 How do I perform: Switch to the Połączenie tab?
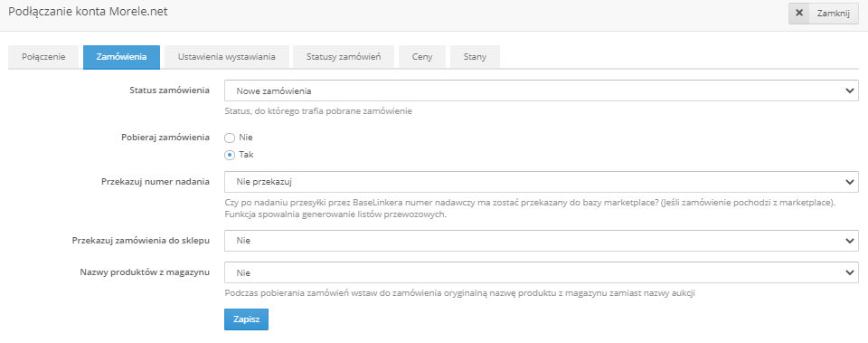tap(43, 57)
